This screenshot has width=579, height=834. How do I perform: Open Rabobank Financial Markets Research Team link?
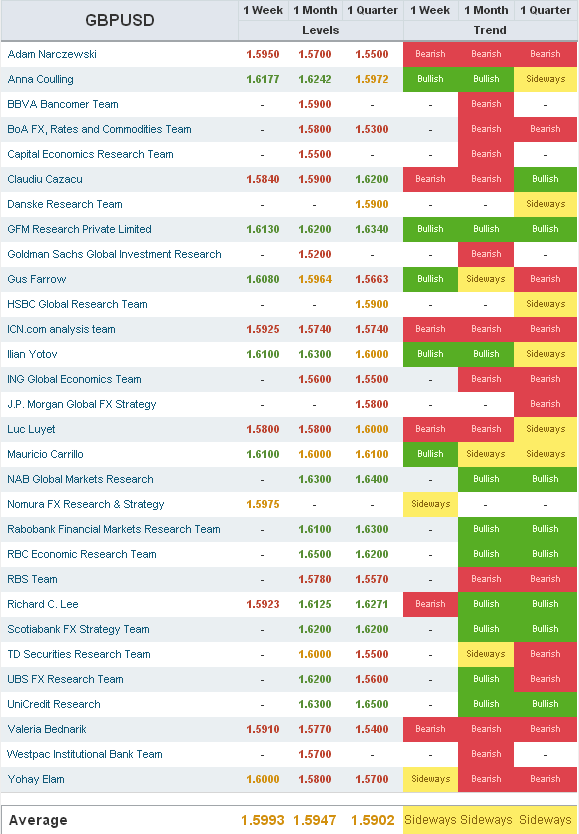click(x=114, y=529)
